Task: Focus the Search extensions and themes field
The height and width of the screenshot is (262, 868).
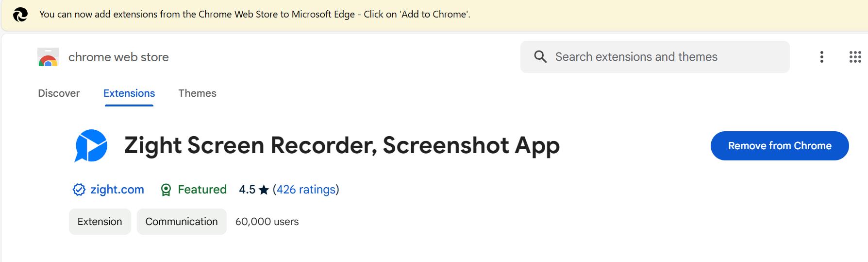Action: click(x=655, y=57)
